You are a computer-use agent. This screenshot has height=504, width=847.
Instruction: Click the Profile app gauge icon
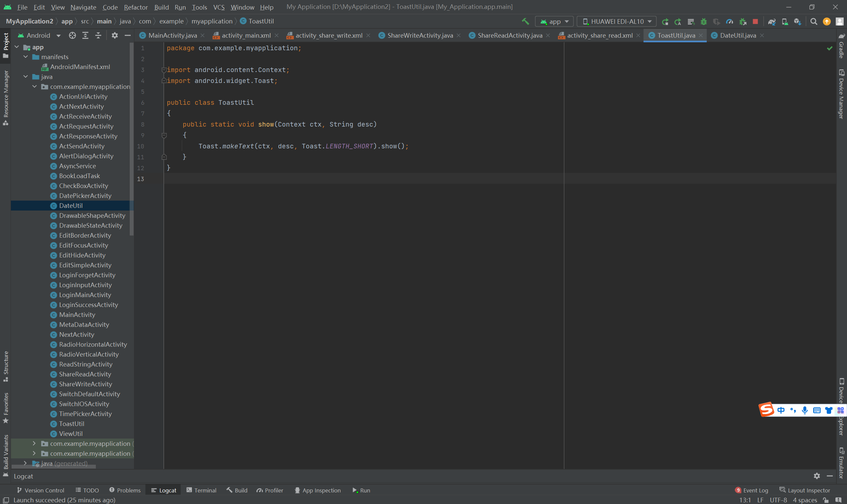click(x=730, y=21)
